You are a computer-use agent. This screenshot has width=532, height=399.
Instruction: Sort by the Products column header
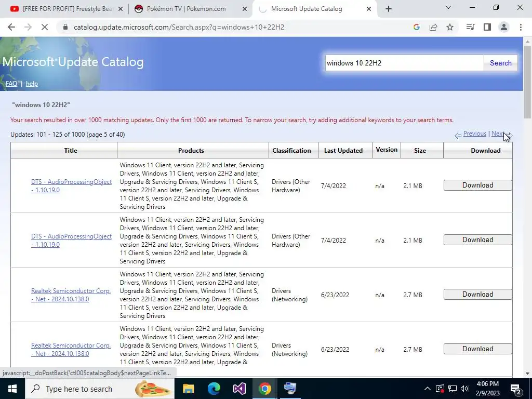[191, 151]
